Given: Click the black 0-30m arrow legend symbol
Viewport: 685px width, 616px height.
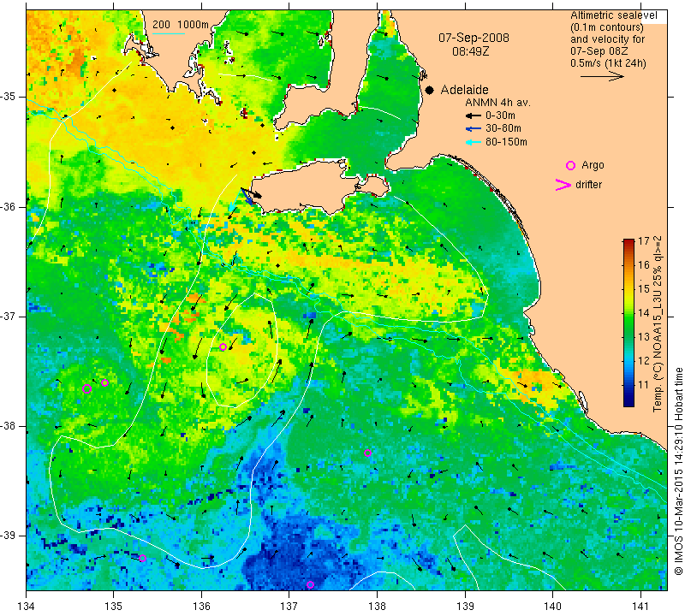Looking at the screenshot, I should [x=474, y=115].
